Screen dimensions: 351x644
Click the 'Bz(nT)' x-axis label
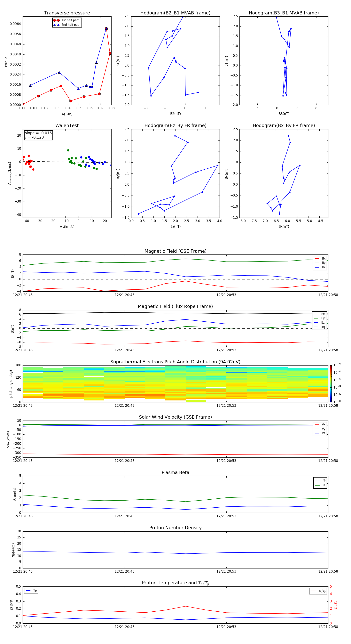[x=175, y=227]
